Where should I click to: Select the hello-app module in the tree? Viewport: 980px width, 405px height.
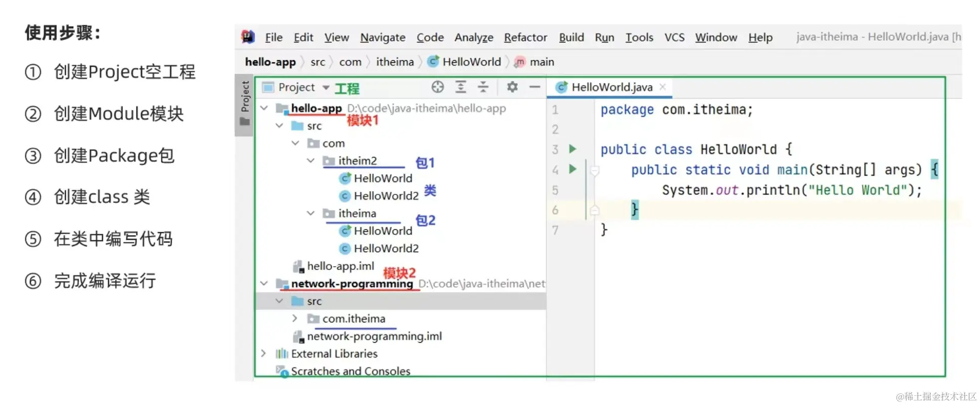317,108
